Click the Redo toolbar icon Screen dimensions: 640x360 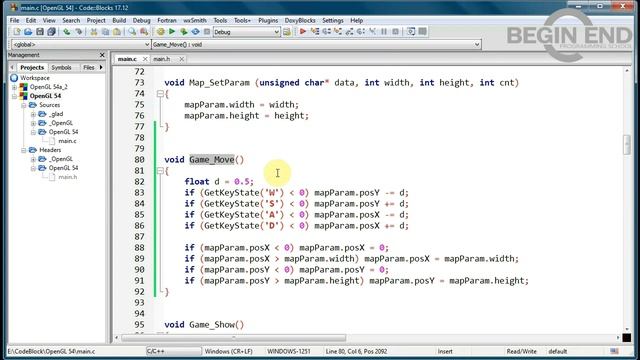point(78,32)
